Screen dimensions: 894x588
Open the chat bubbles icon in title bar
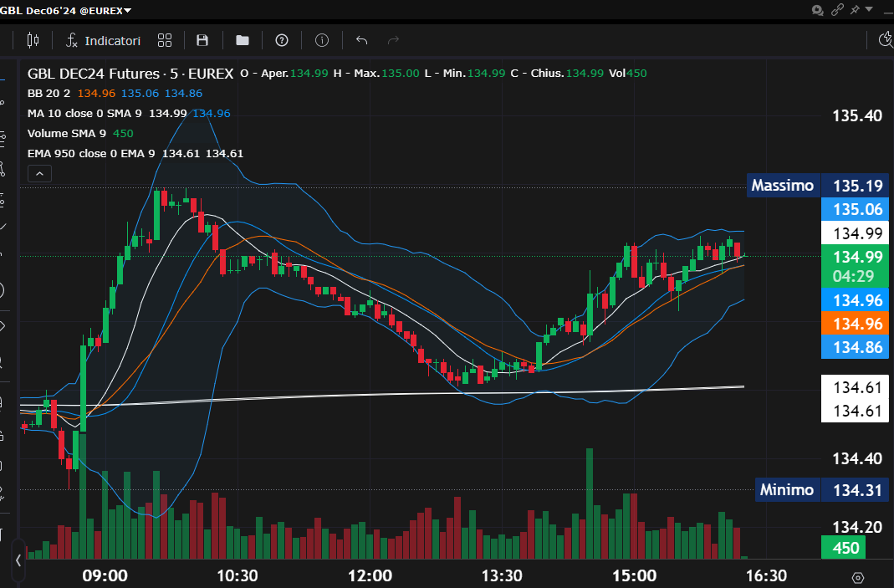tap(818, 10)
